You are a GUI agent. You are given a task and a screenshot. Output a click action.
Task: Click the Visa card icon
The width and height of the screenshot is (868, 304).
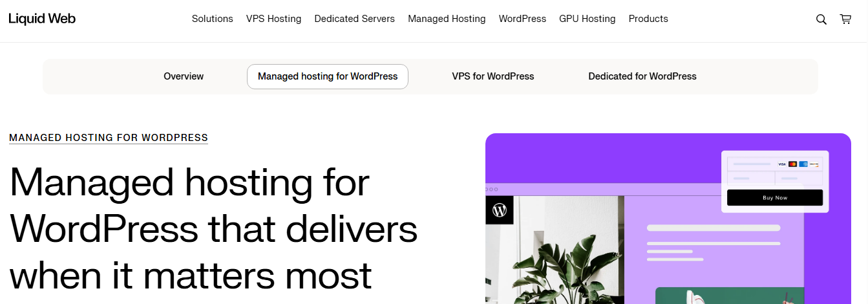pos(782,164)
